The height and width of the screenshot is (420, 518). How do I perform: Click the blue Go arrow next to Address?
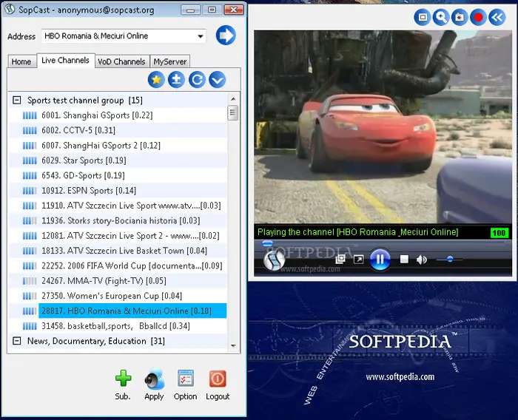226,35
